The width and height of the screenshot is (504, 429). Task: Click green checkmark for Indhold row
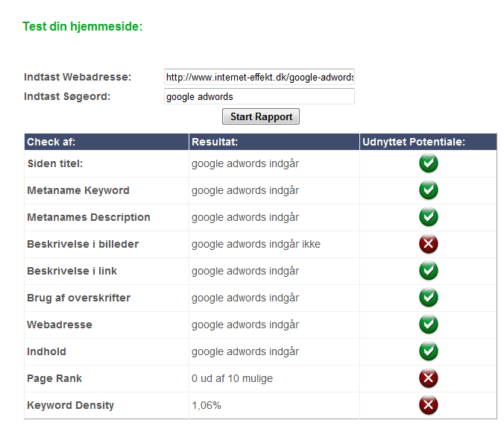coord(429,351)
